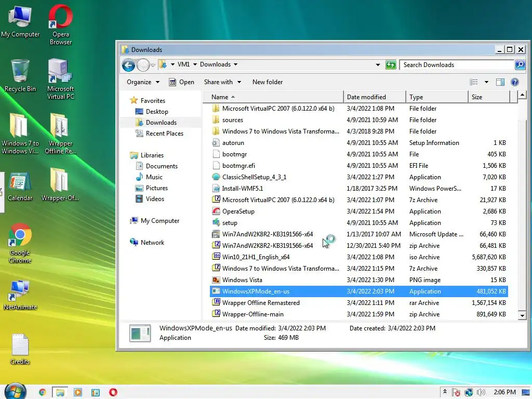The width and height of the screenshot is (532, 399).
Task: Click the volume speaker tray icon
Action: click(x=481, y=392)
